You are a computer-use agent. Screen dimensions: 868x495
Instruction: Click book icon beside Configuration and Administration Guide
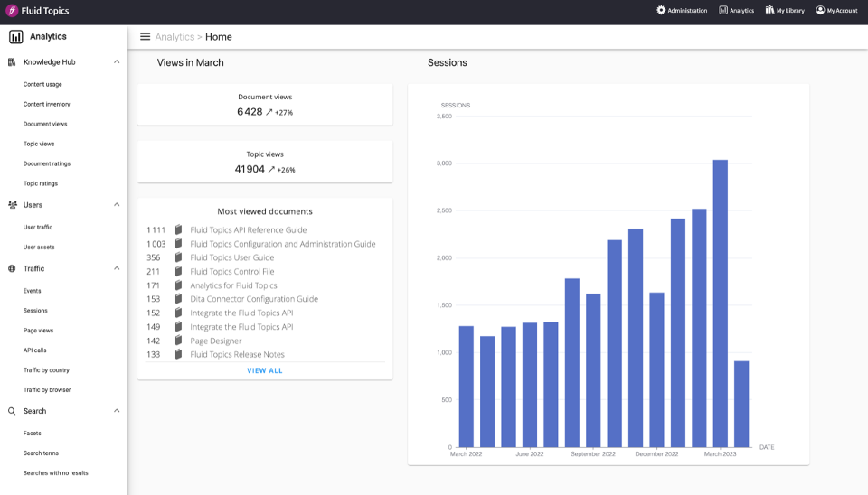(178, 243)
